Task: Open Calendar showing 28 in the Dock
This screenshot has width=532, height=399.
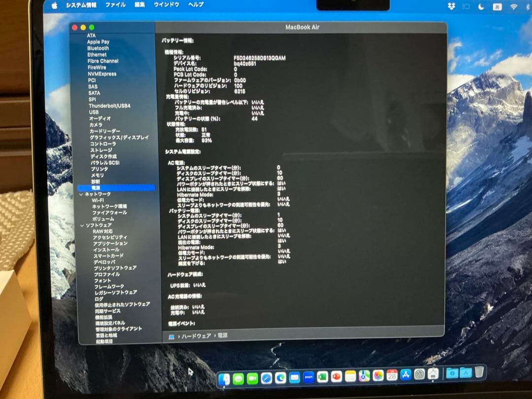Action: (392, 375)
